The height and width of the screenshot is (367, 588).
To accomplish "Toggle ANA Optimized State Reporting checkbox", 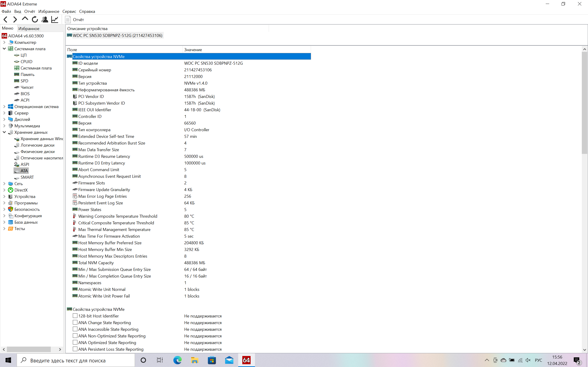I will tap(75, 342).
